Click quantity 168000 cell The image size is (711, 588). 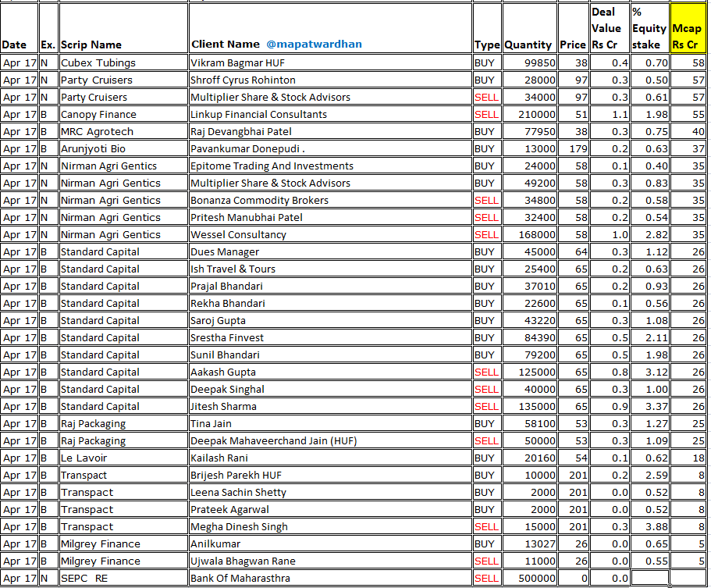point(529,234)
